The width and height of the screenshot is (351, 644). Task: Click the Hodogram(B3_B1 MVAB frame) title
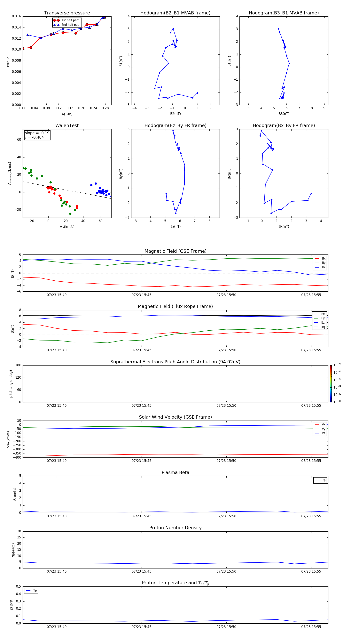click(x=284, y=13)
